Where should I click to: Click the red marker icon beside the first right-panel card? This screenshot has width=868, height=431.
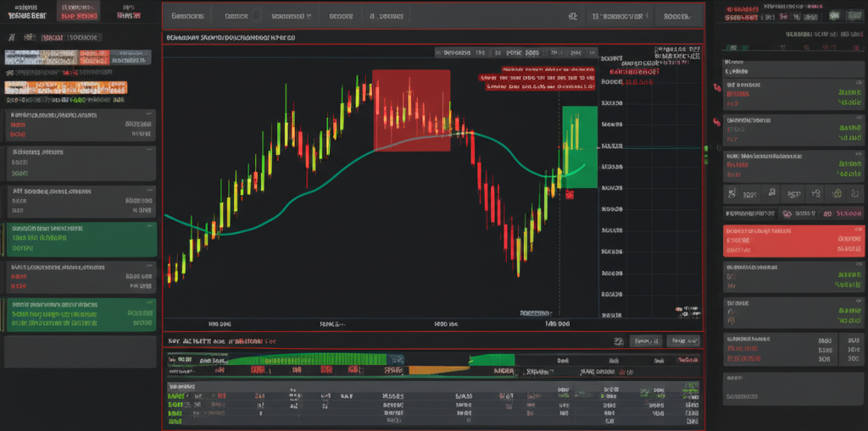pyautogui.click(x=716, y=122)
